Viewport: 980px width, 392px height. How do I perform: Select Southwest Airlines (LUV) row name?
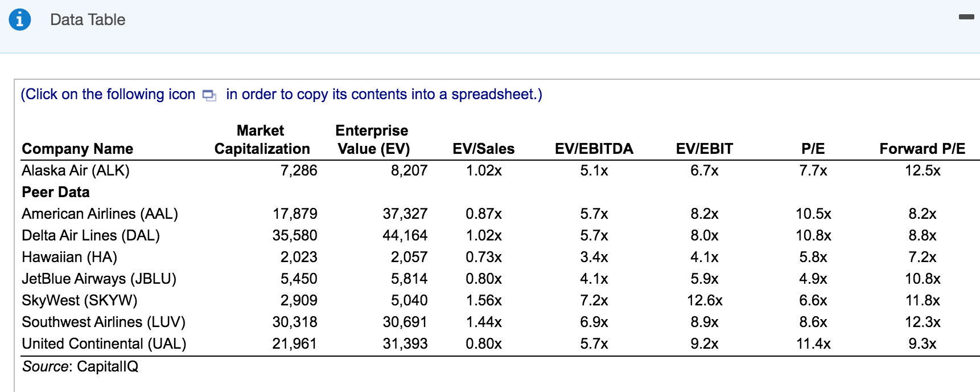[x=104, y=322]
